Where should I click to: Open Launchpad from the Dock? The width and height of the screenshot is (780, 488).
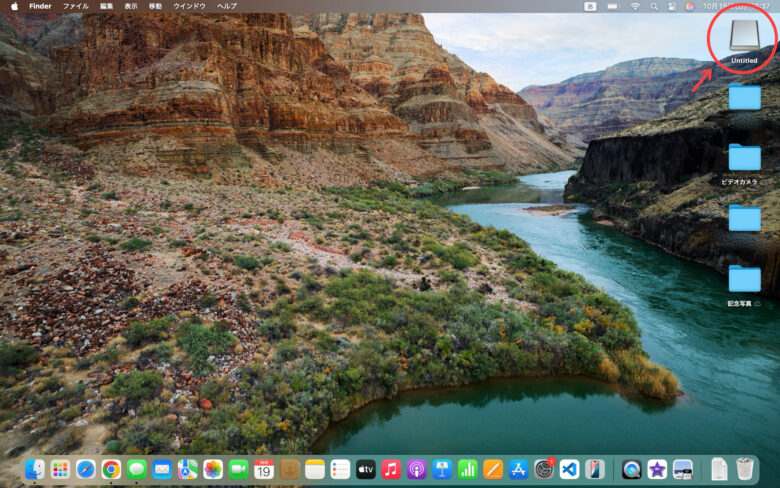[60, 469]
